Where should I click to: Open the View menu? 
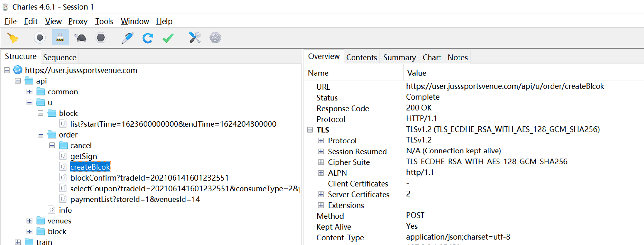tap(53, 21)
